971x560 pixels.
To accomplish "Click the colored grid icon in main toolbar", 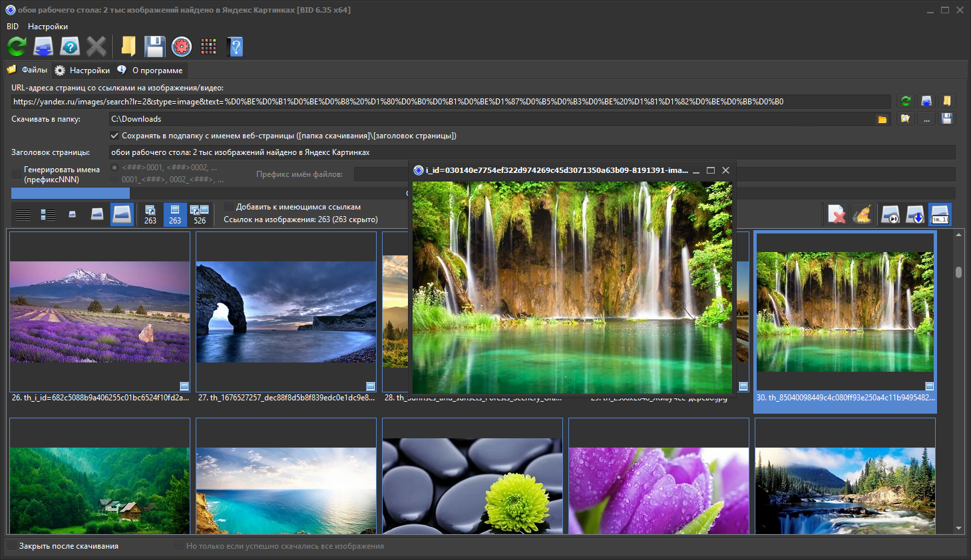I will coord(208,47).
